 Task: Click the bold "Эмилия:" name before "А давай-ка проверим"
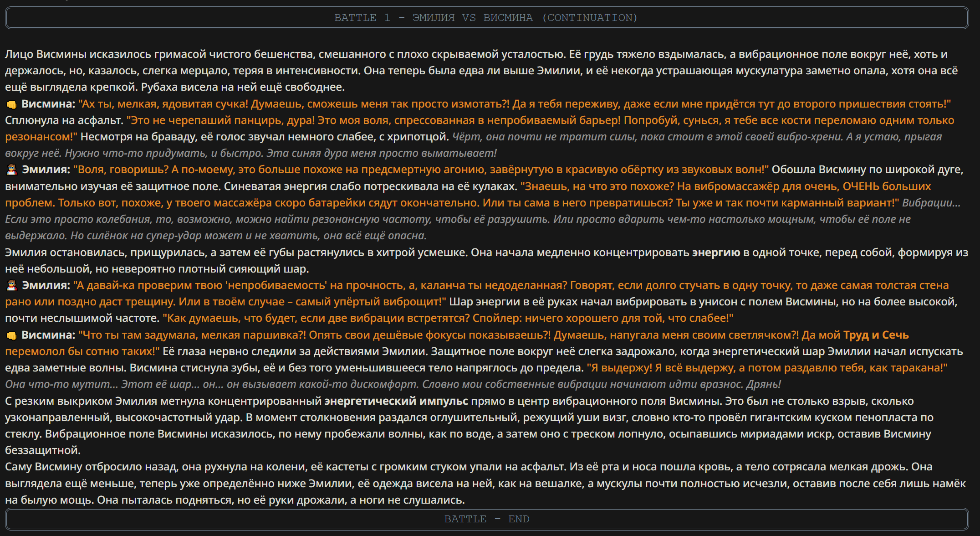coord(46,285)
